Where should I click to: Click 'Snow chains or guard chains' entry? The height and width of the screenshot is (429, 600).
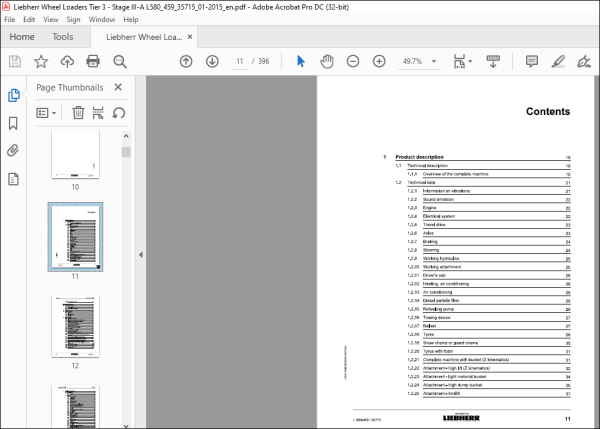pos(450,343)
